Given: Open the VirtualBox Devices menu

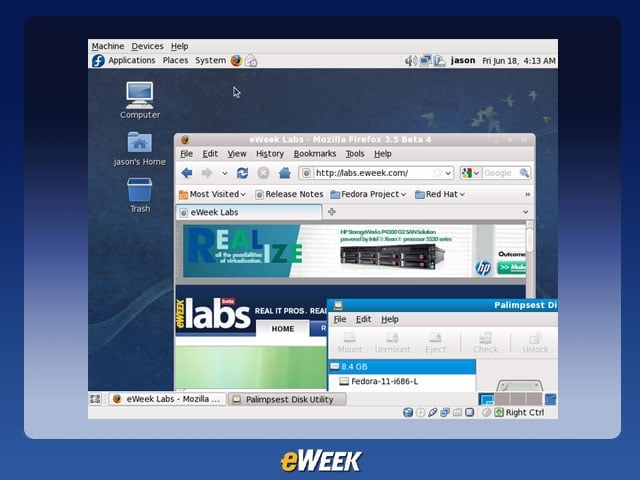Looking at the screenshot, I should pyautogui.click(x=147, y=46).
